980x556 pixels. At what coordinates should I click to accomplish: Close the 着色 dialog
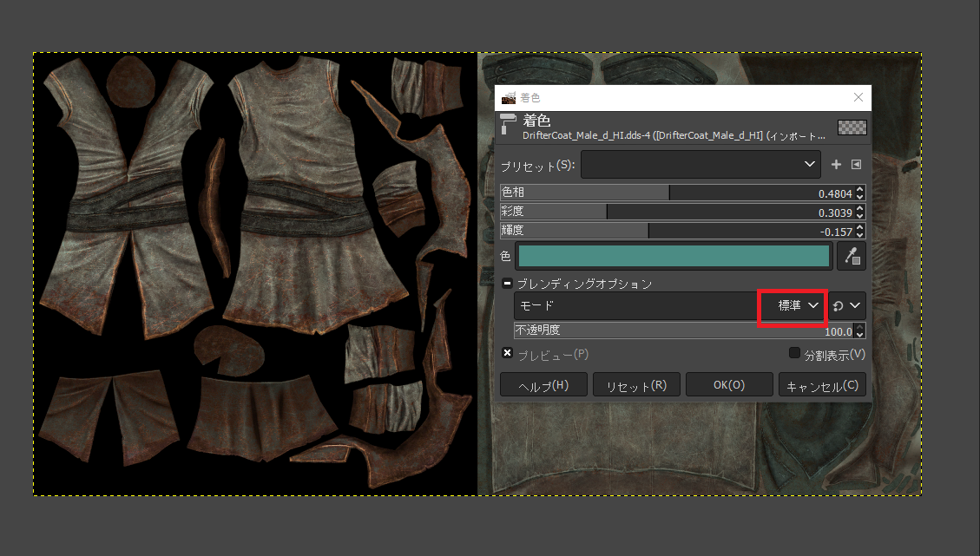(x=858, y=97)
